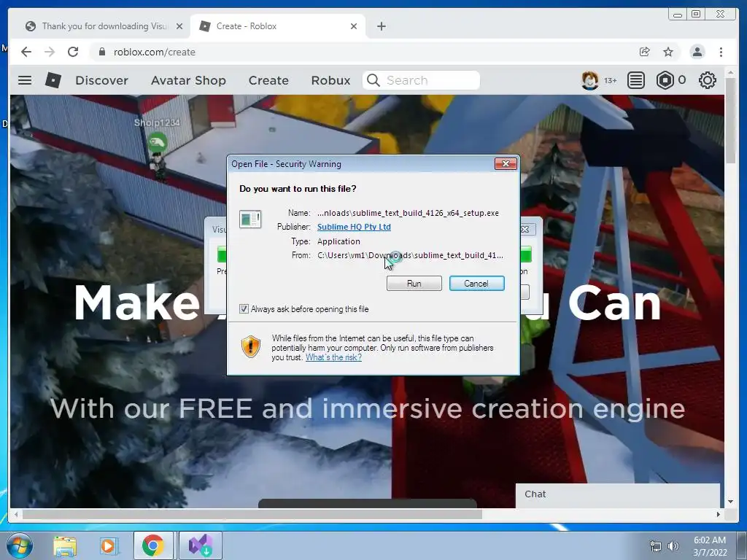Click Cancel in the Security Warning dialog
This screenshot has width=747, height=560.
476,284
